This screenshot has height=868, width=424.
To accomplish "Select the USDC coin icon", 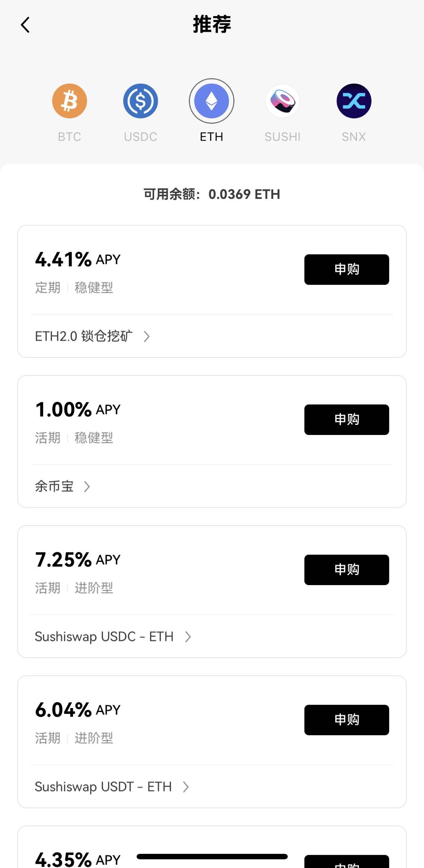I will [x=141, y=101].
